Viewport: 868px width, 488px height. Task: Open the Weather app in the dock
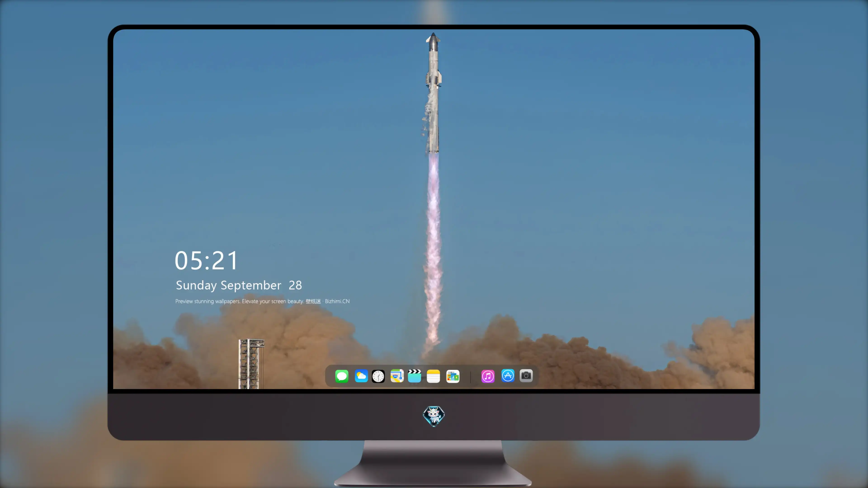point(361,376)
